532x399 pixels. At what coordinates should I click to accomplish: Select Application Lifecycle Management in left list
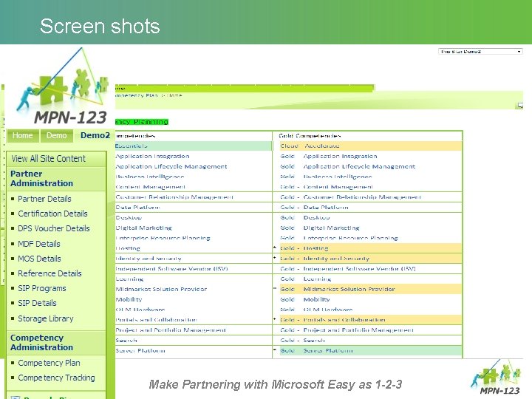tap(171, 166)
